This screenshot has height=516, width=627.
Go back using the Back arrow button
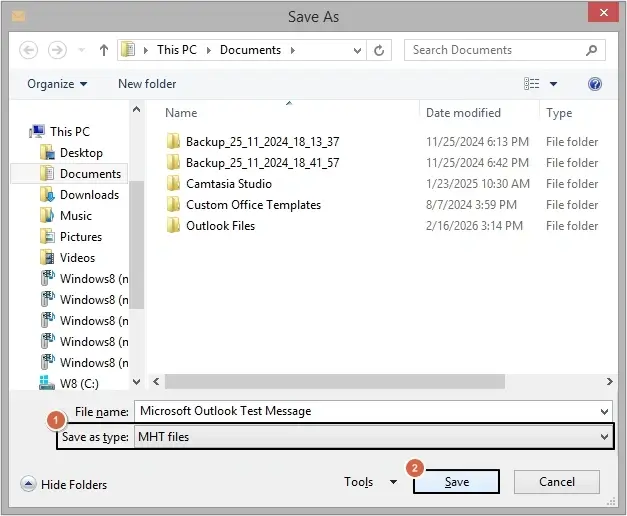(28, 50)
